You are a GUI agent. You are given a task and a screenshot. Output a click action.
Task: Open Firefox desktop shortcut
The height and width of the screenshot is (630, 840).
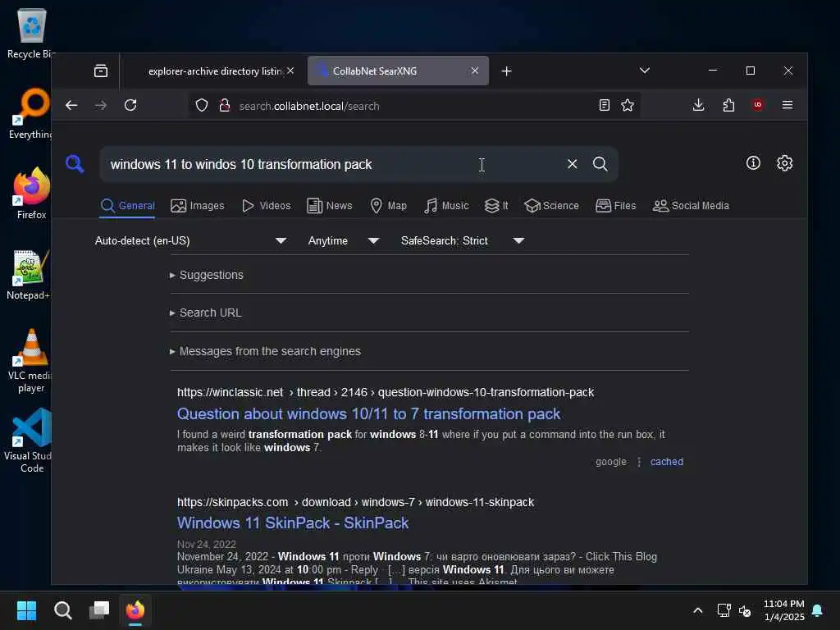coord(31,194)
